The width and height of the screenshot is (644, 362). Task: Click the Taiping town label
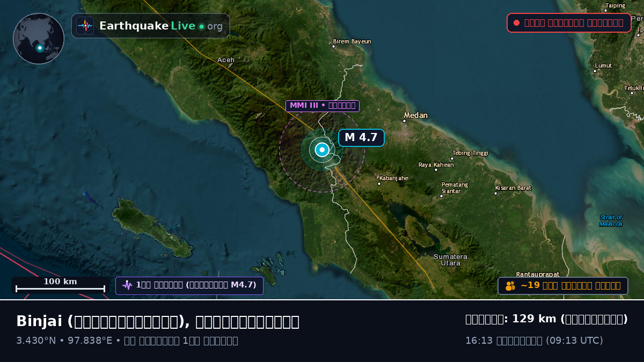[615, 5]
